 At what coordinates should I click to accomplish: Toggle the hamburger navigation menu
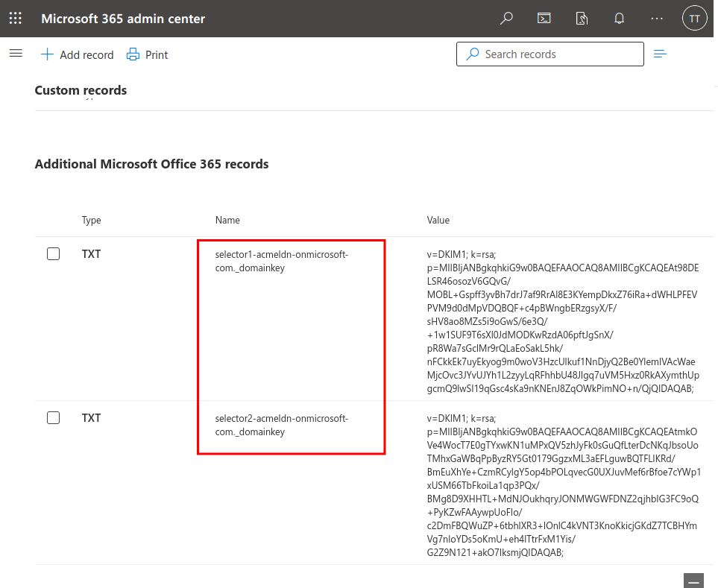pyautogui.click(x=16, y=54)
